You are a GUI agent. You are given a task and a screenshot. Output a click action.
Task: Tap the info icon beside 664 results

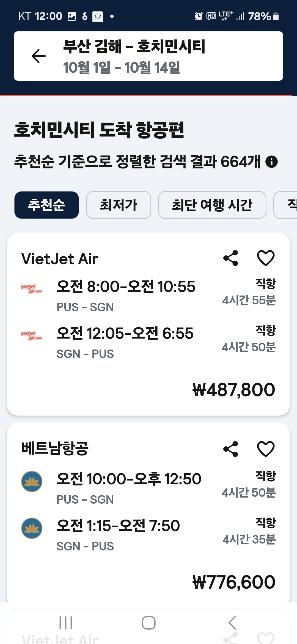tap(271, 162)
